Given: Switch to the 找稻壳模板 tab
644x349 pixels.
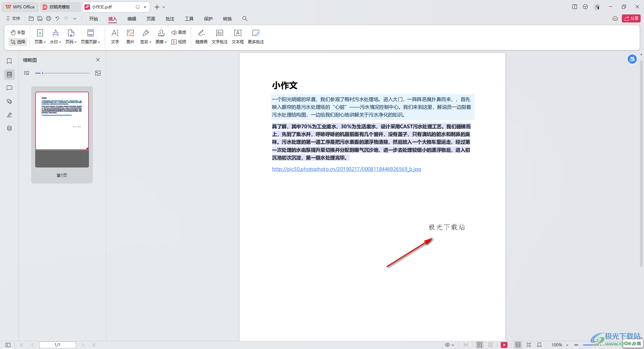Looking at the screenshot, I should (x=60, y=7).
